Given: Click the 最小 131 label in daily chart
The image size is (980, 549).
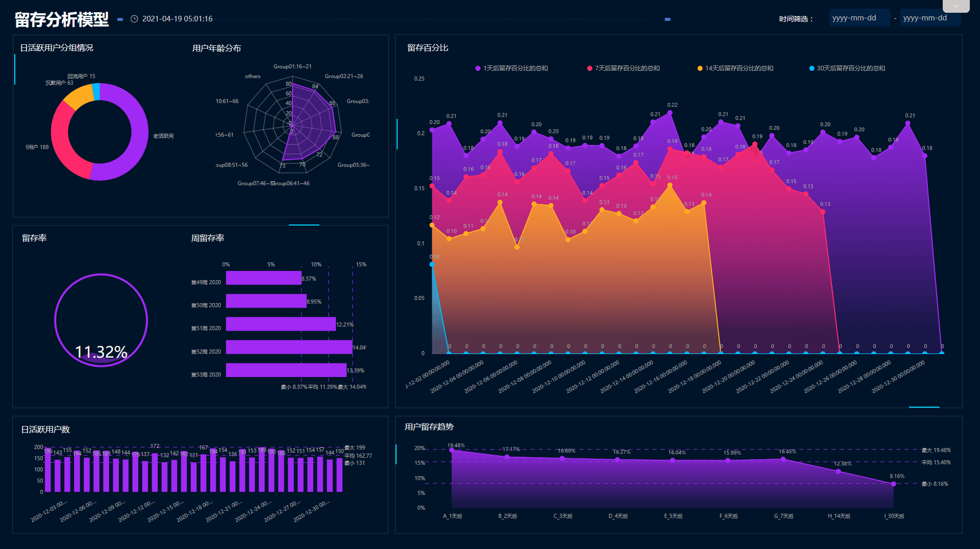Looking at the screenshot, I should coord(355,463).
